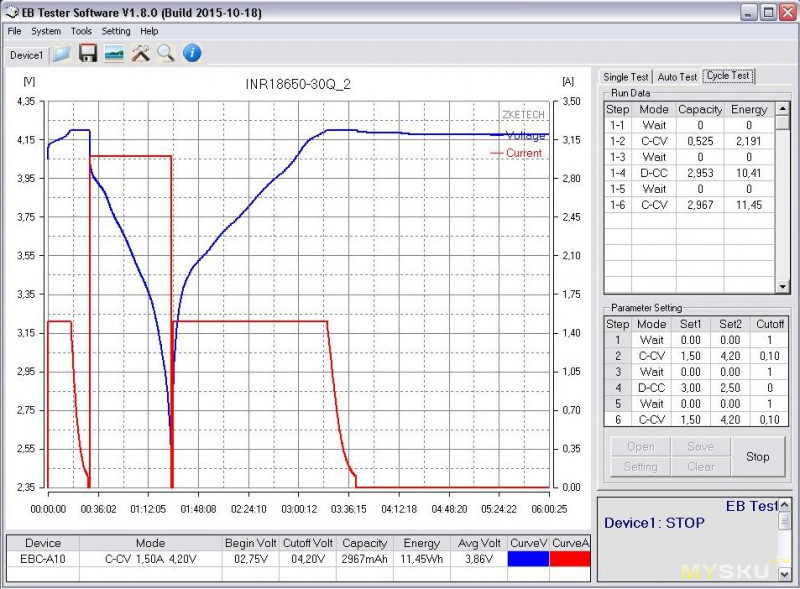The height and width of the screenshot is (589, 800).
Task: Click Run Data scrollbar up arrow
Action: pos(782,109)
